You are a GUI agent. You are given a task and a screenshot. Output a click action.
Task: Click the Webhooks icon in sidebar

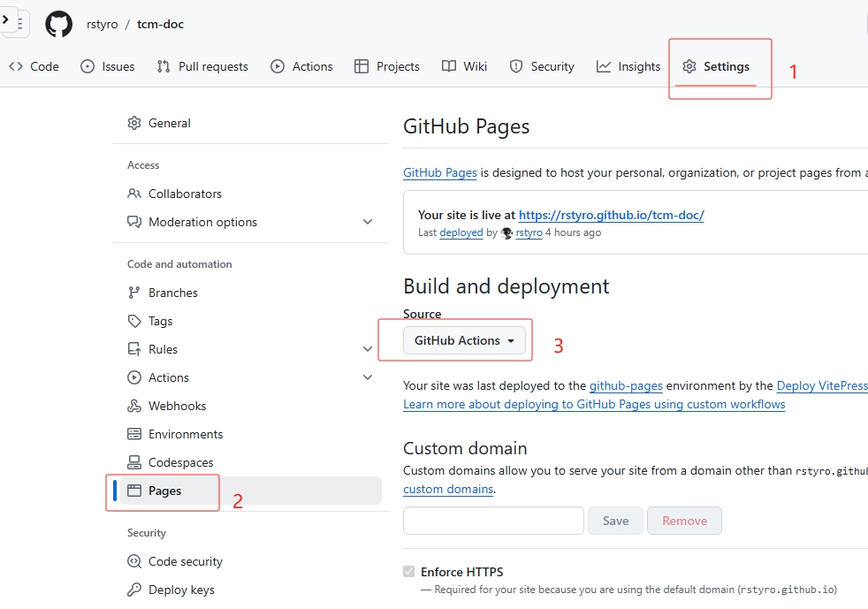point(134,406)
